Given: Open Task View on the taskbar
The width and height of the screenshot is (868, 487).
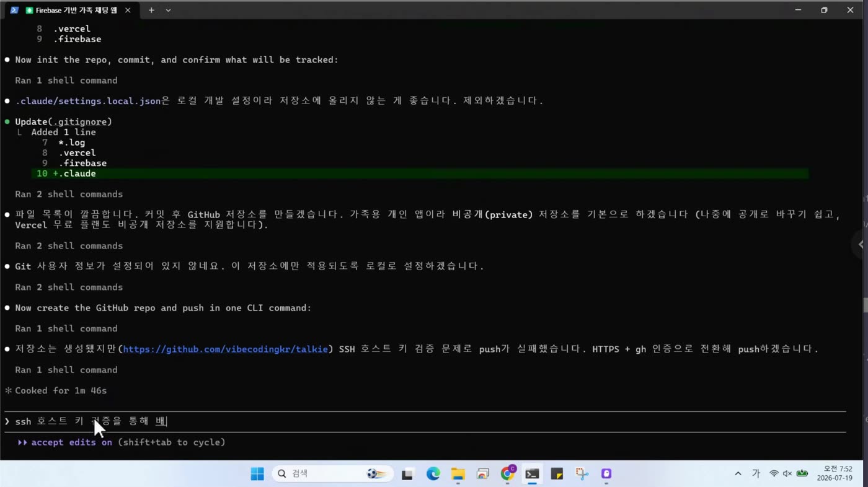Looking at the screenshot, I should (x=407, y=474).
